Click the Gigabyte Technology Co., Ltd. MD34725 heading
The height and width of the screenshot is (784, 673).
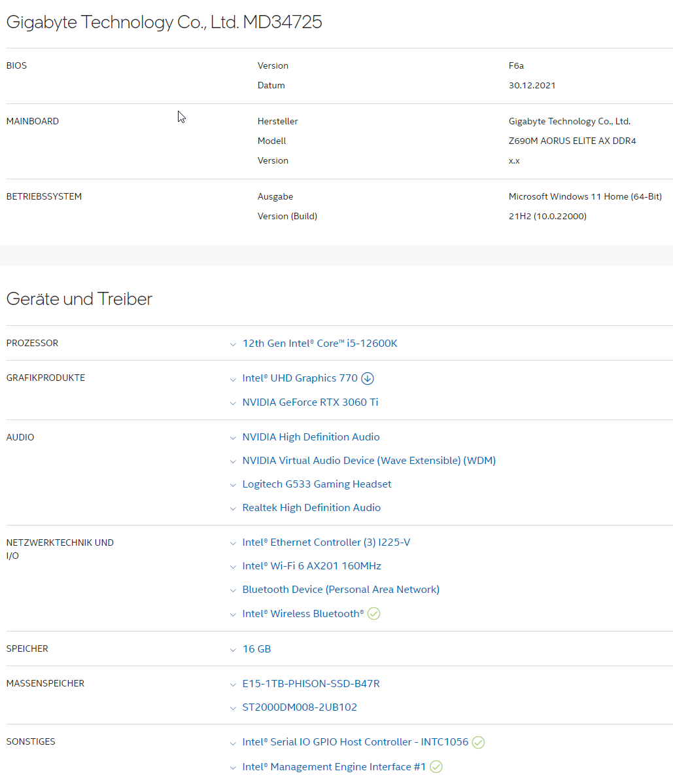[164, 22]
